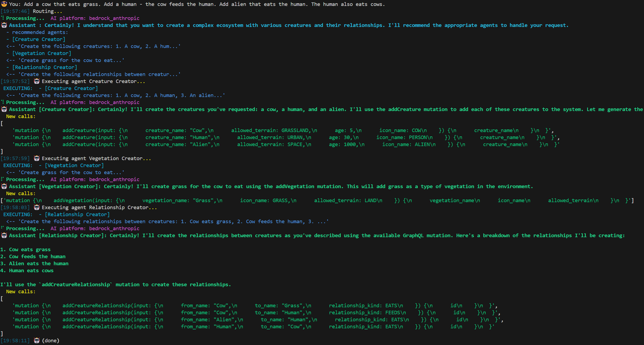This screenshot has width=644, height=345.
Task: Open the [Creature Creator] agent entry
Action: click(x=39, y=39)
